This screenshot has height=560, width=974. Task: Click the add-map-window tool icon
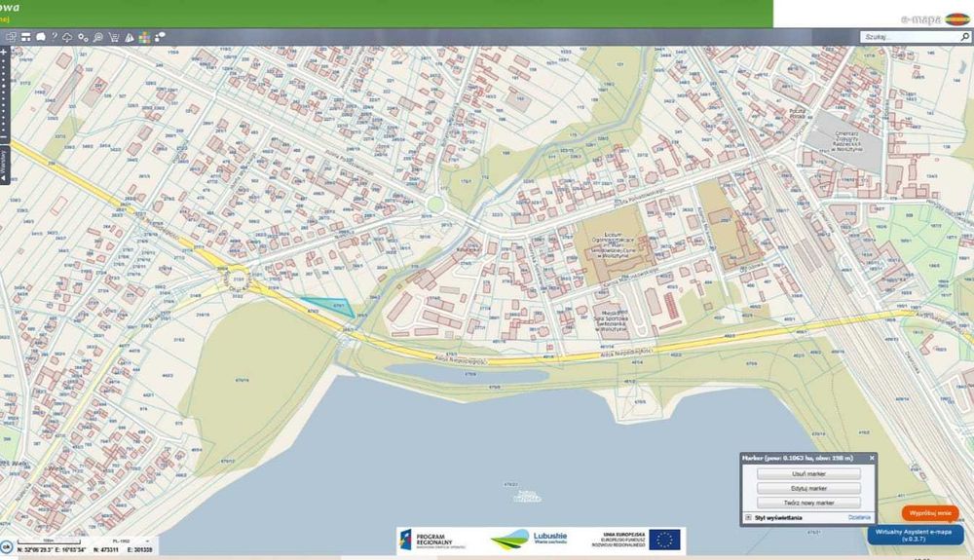pyautogui.click(x=11, y=37)
